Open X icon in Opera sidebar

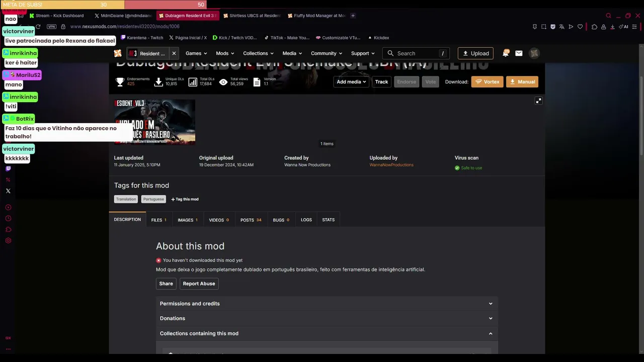pyautogui.click(x=8, y=191)
